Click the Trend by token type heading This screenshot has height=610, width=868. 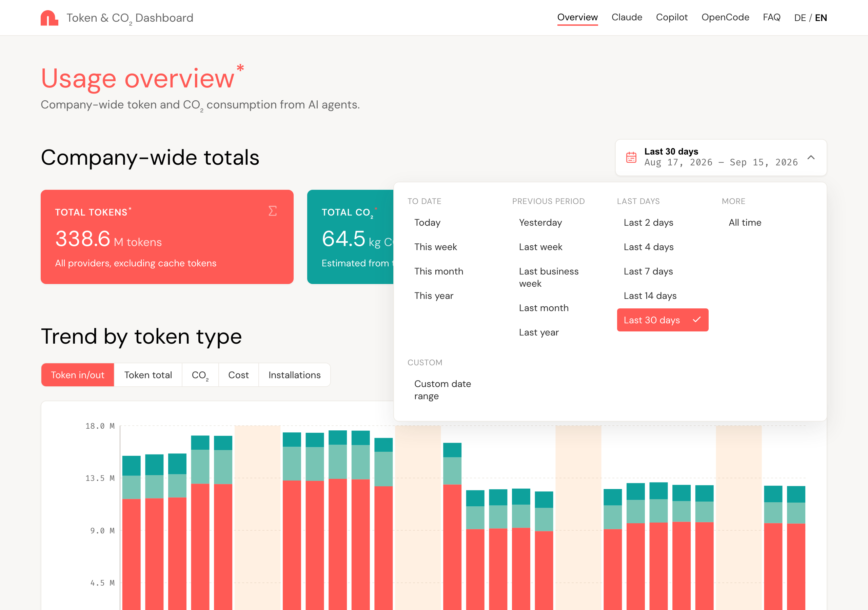[x=141, y=337]
